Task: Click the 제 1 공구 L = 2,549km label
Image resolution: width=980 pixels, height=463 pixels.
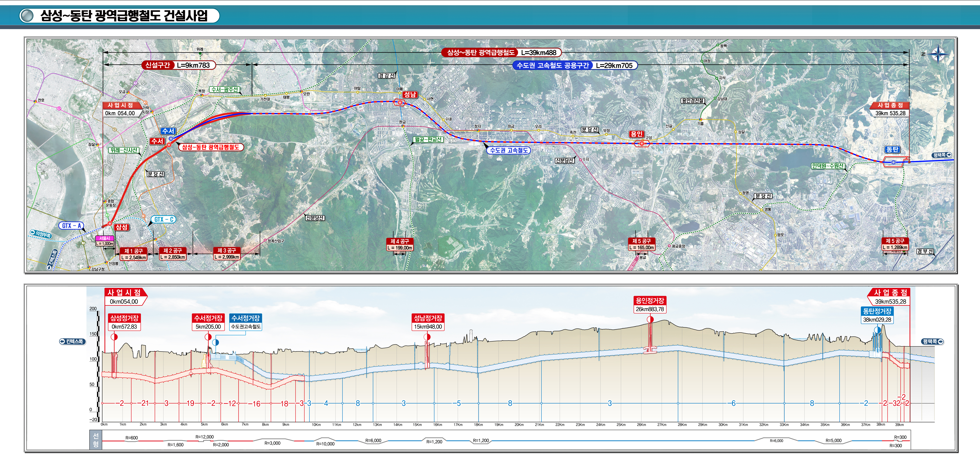Action: pyautogui.click(x=134, y=254)
